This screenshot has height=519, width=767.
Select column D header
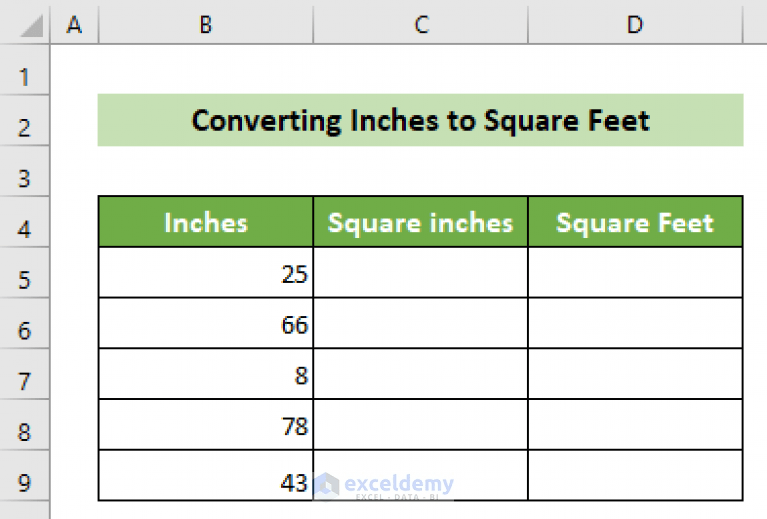(x=635, y=23)
